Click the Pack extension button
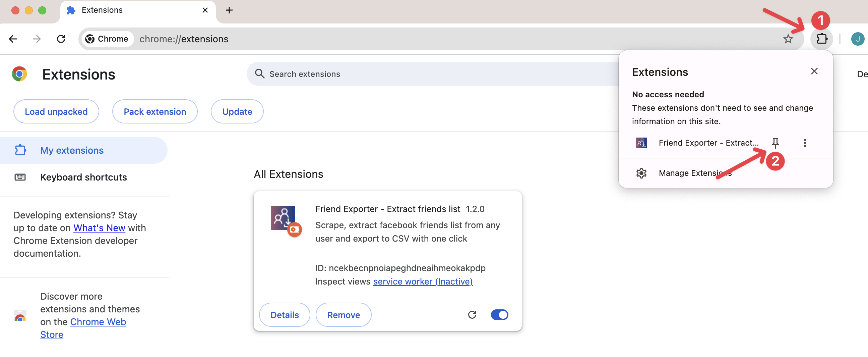Viewport: 868px width, 357px height. click(154, 111)
